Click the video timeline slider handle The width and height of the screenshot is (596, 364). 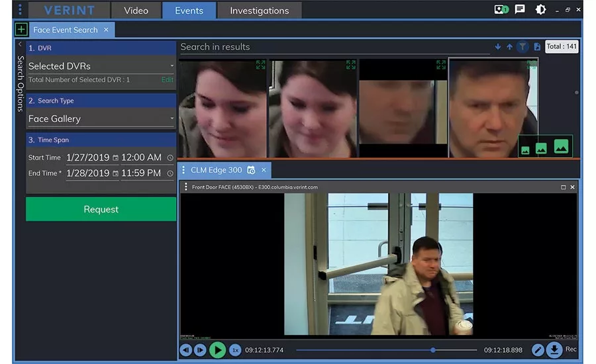(x=433, y=349)
